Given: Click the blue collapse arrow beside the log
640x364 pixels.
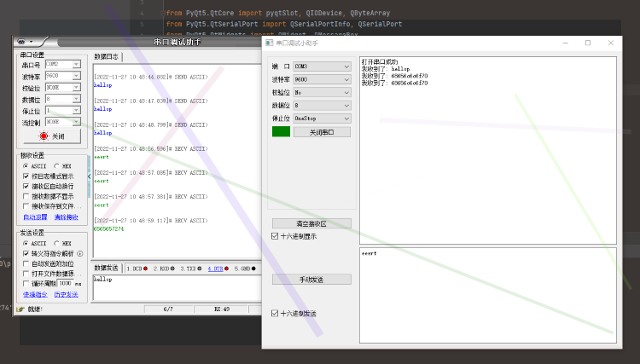Looking at the screenshot, I should pos(89,176).
